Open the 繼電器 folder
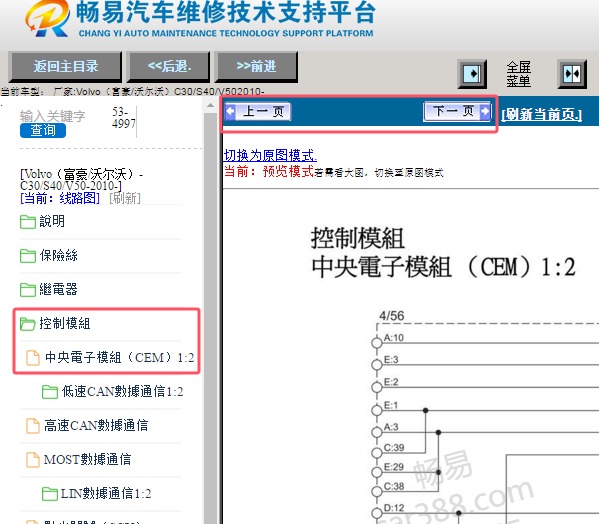 pos(58,289)
